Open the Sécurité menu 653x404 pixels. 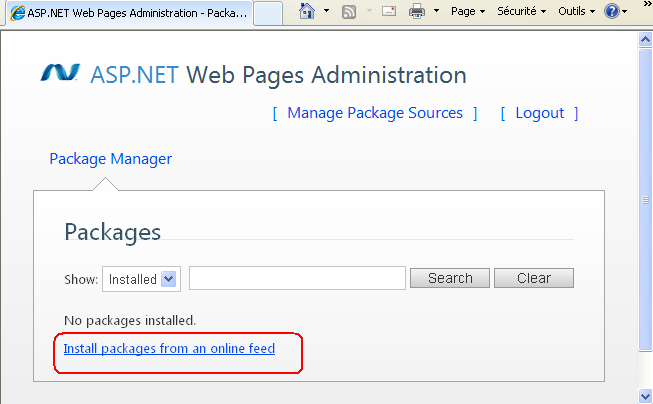522,12
